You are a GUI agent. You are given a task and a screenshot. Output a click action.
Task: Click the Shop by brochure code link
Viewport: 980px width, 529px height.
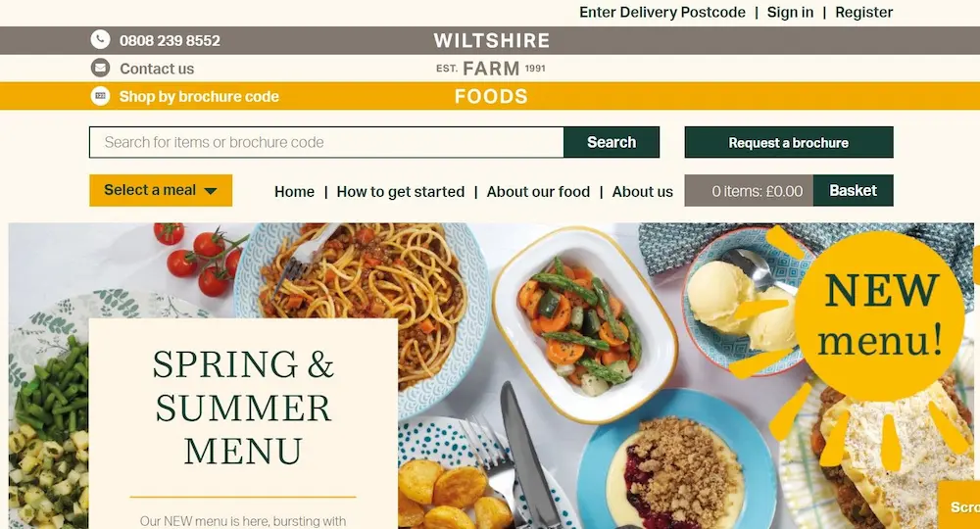(x=199, y=97)
